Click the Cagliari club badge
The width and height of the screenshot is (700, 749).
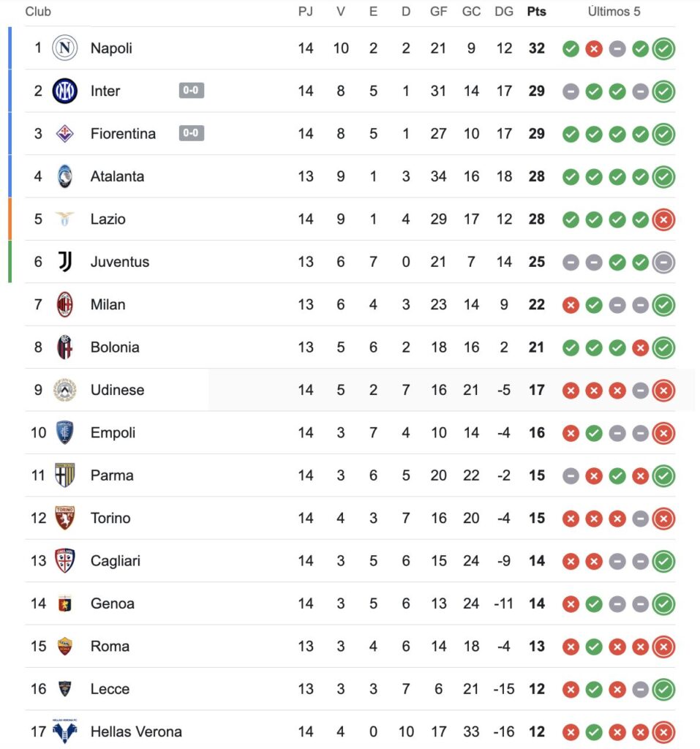[x=64, y=561]
